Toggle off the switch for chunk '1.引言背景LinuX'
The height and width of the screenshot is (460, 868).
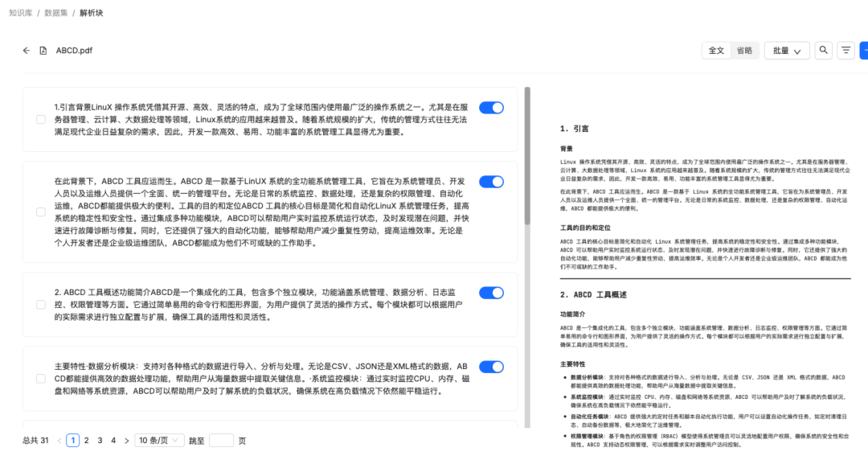pyautogui.click(x=491, y=108)
